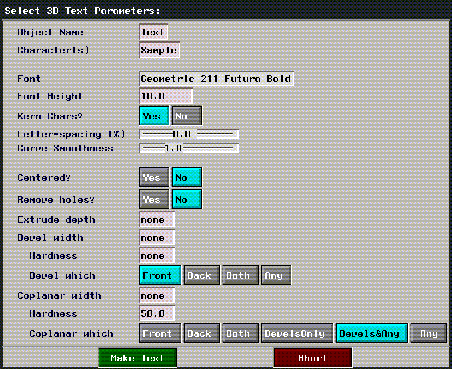Click the Object Name input field
This screenshot has height=369, width=452.
pos(153,32)
